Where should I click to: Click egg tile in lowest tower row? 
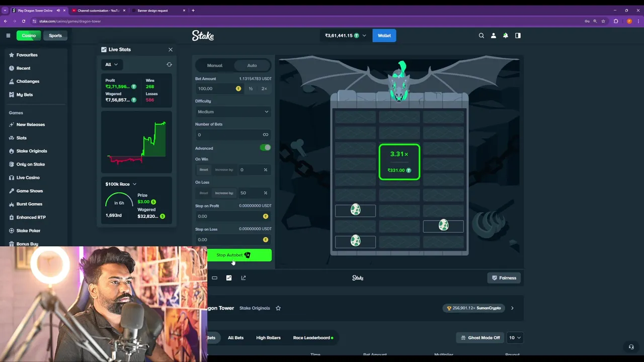tap(355, 241)
